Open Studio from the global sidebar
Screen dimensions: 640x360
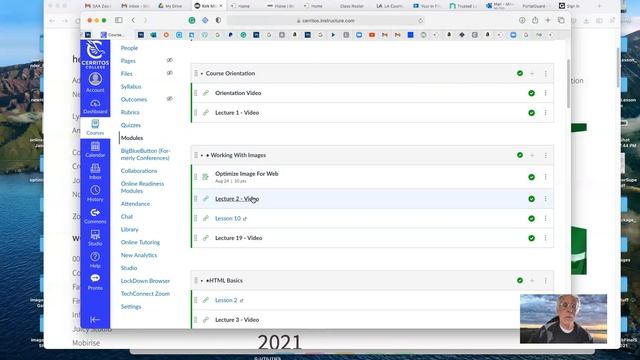[x=95, y=238]
